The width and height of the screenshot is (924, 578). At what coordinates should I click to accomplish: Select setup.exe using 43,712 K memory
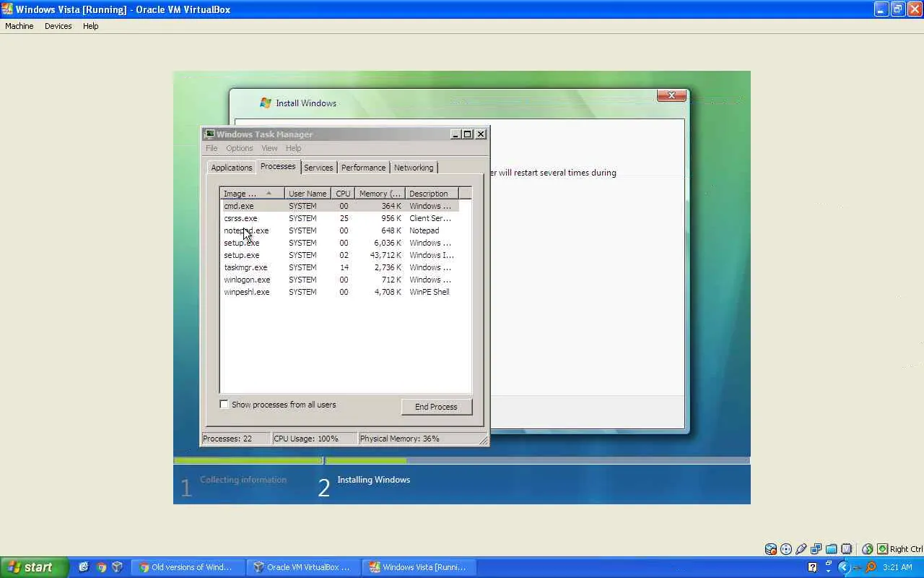(339, 255)
